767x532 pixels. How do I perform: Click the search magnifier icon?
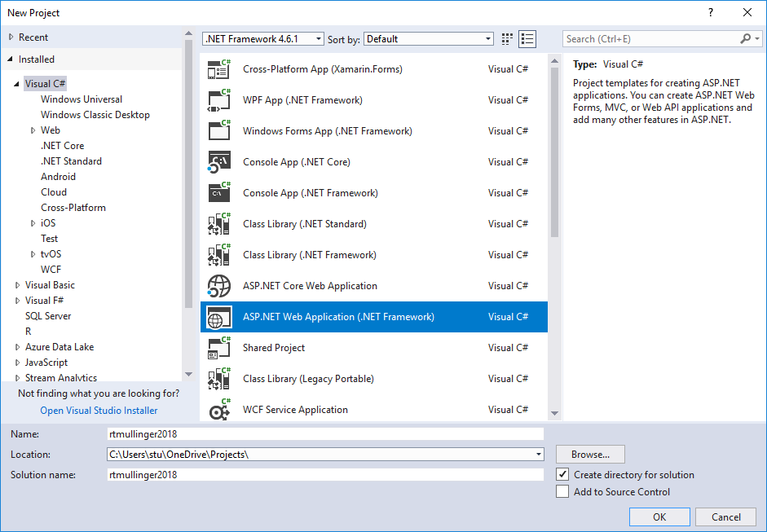(746, 38)
